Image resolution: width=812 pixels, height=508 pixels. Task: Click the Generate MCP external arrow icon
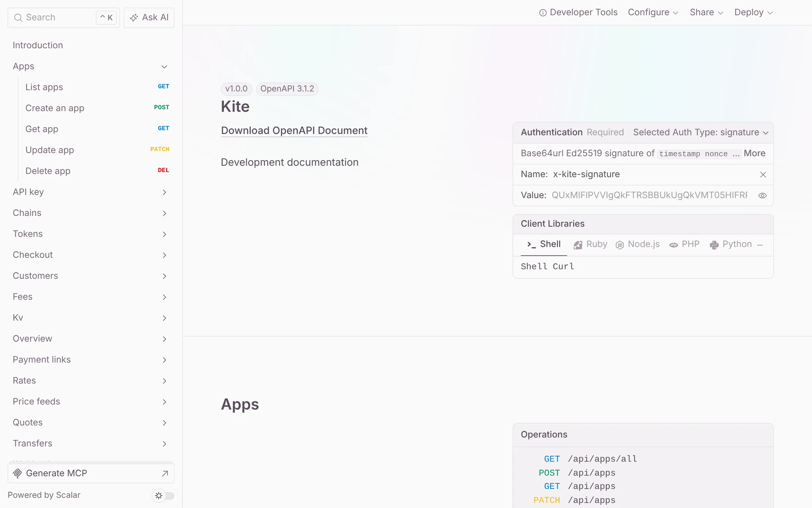[165, 473]
